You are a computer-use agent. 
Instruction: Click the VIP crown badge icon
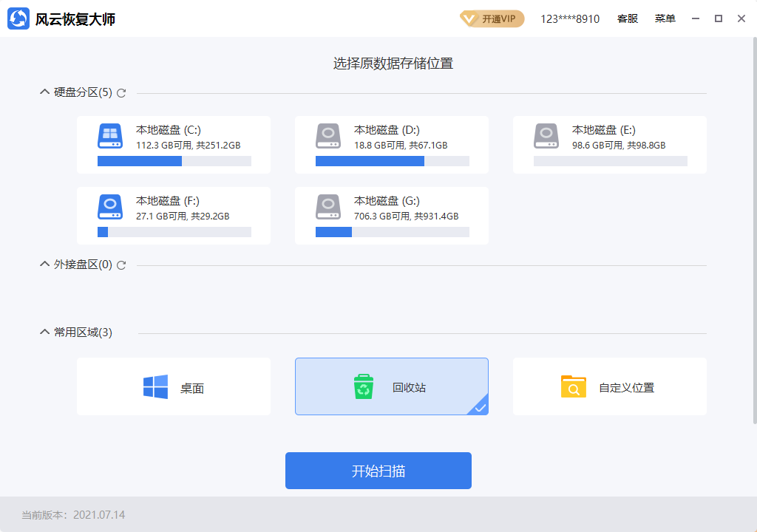[x=468, y=18]
